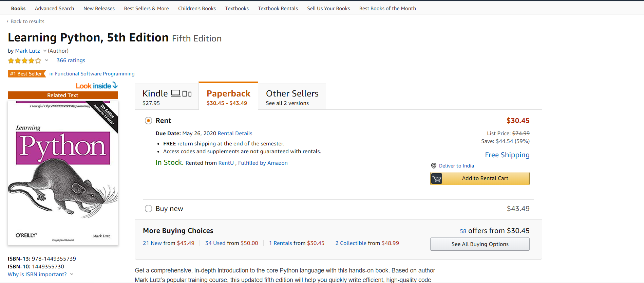Expand the author dropdown next to Mark Lutz
The height and width of the screenshot is (283, 644).
[45, 51]
